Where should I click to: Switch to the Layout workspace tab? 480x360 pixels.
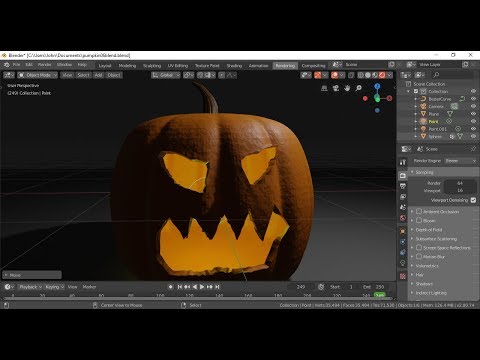[x=105, y=65]
